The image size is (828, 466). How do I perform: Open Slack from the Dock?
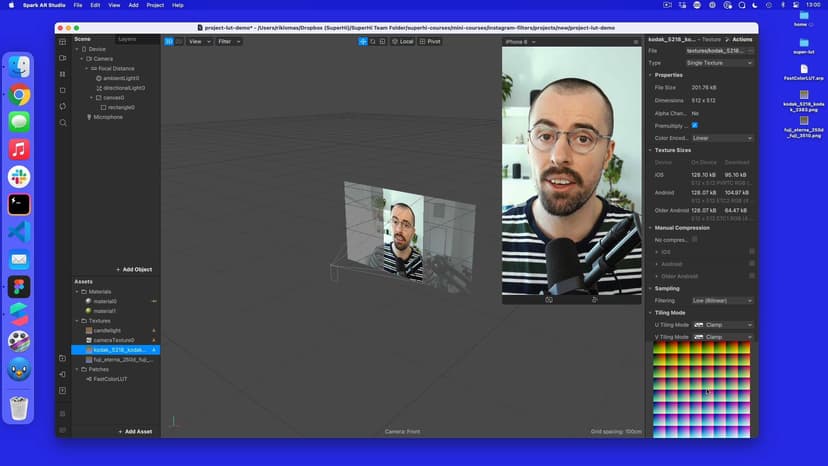(x=19, y=177)
